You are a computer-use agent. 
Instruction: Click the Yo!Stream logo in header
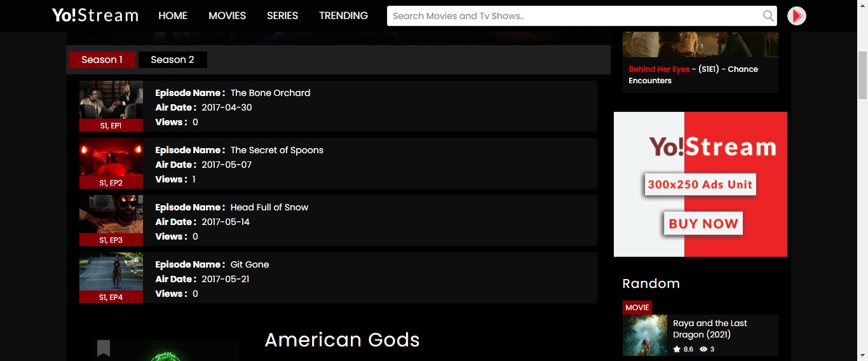coord(95,15)
